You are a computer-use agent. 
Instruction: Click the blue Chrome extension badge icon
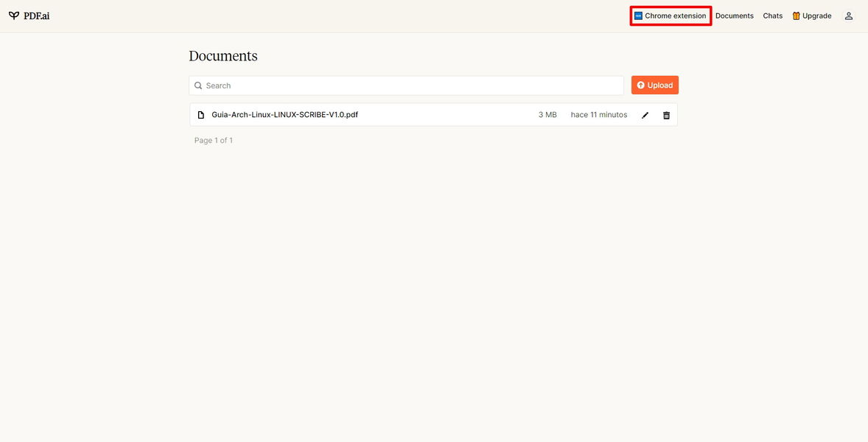638,16
